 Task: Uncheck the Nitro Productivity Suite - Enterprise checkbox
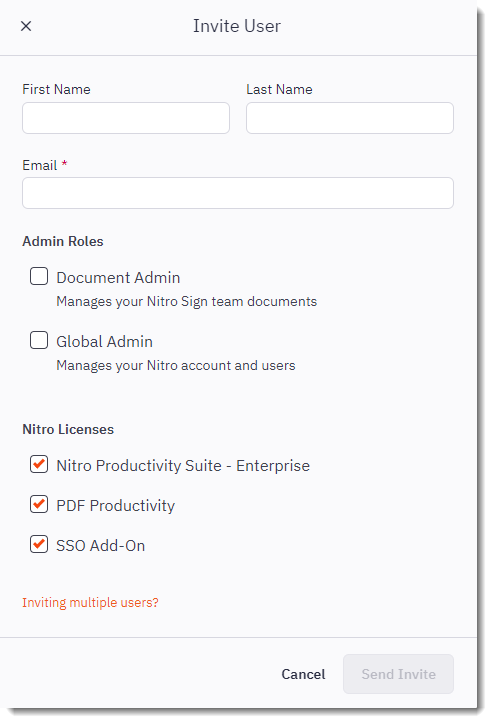[x=39, y=464]
